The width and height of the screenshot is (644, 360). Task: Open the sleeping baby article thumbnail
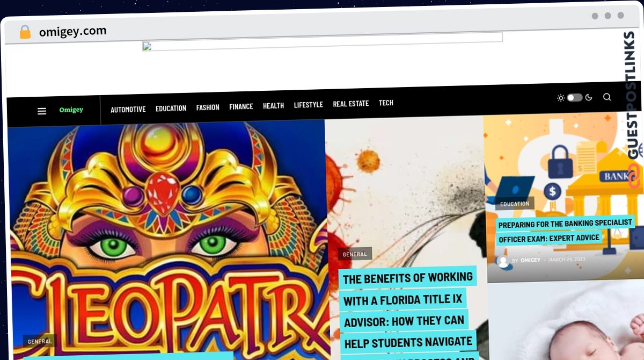(566, 320)
